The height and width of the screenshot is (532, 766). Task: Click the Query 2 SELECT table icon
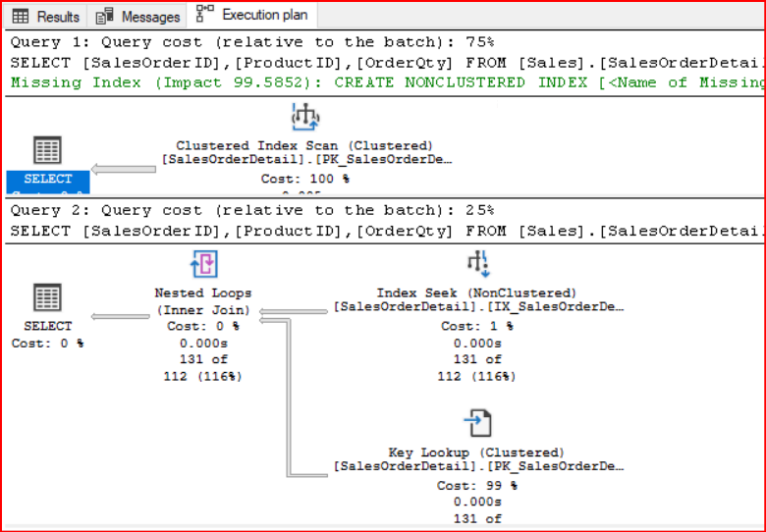click(47, 297)
